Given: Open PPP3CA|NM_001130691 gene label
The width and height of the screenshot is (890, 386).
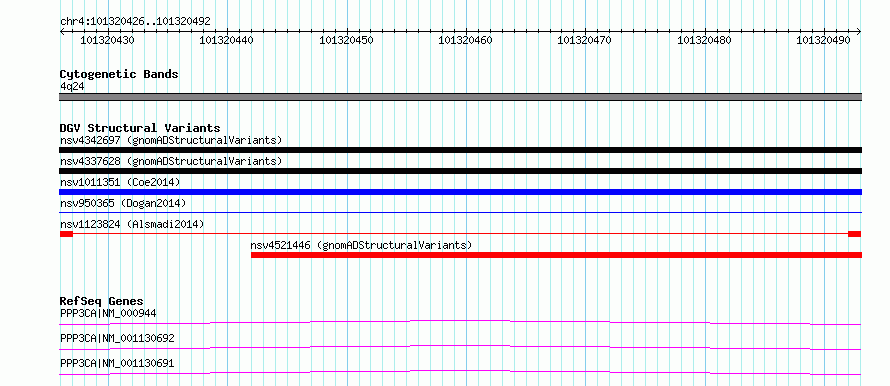Looking at the screenshot, I should (x=117, y=363).
